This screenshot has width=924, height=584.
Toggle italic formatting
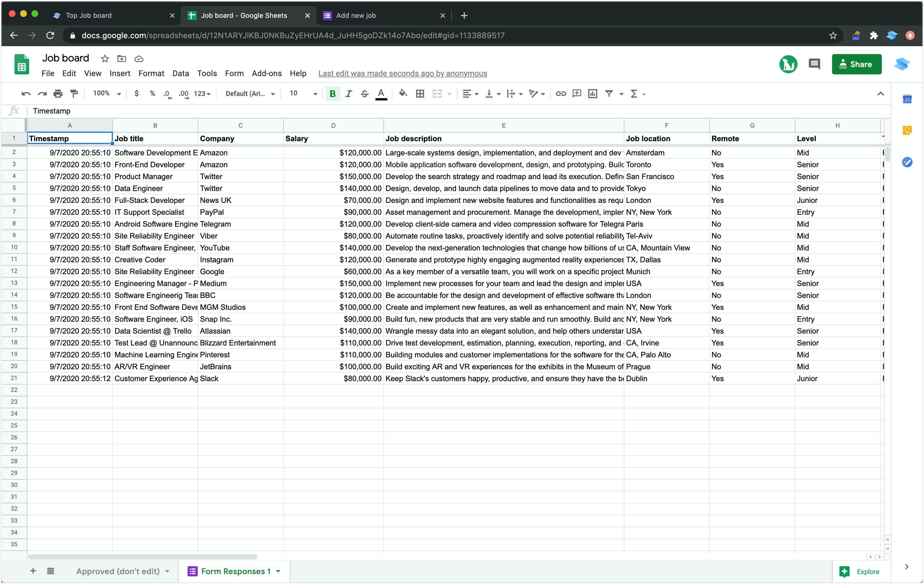(349, 94)
